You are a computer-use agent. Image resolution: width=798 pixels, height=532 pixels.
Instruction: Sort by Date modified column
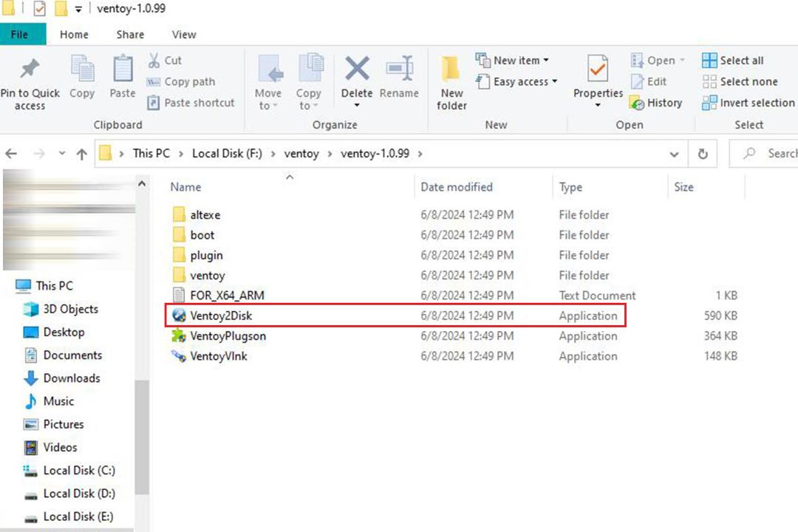(457, 187)
